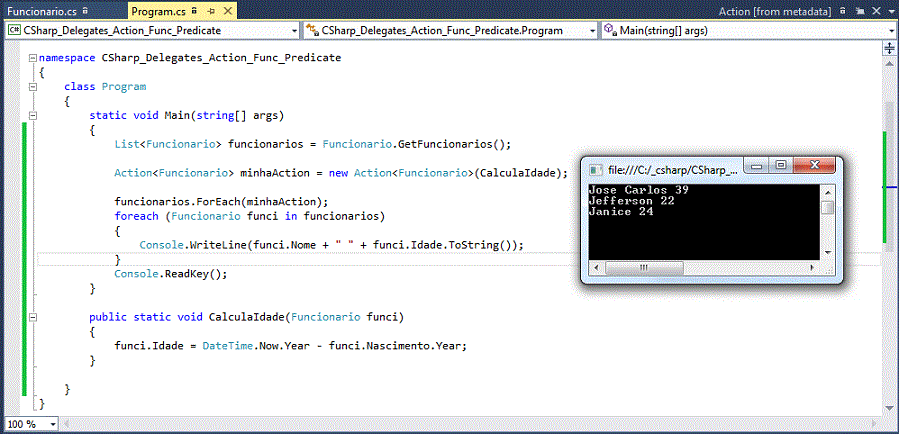Minimize the console output window

tap(757, 166)
